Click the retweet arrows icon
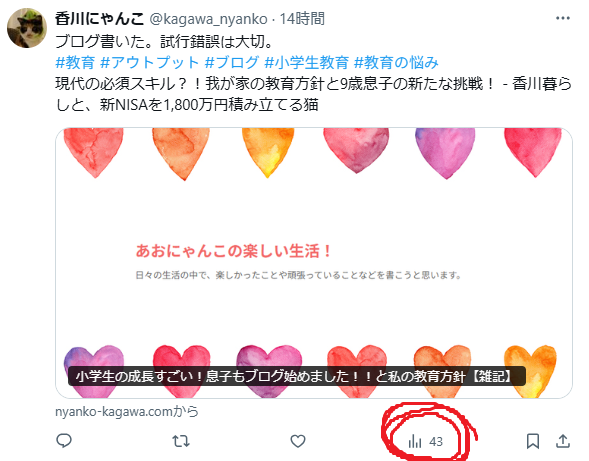Screen dimensions: 589x461 [x=181, y=441]
